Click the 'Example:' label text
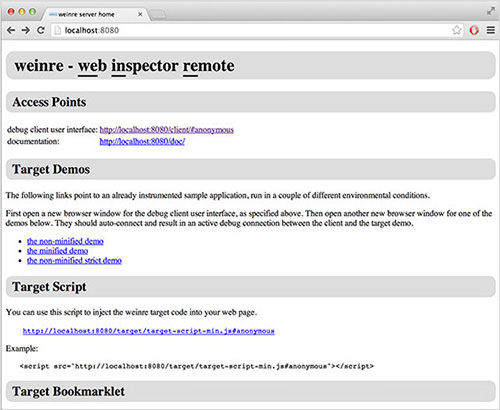This screenshot has height=410, width=500. click(x=22, y=349)
